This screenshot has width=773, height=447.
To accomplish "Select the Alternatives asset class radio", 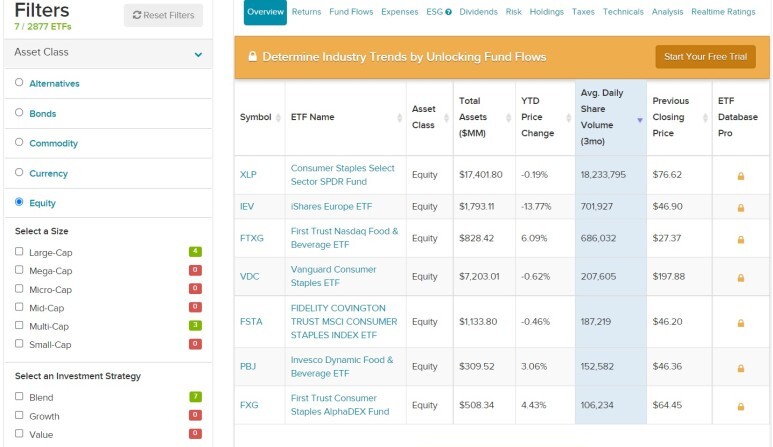I will (19, 82).
